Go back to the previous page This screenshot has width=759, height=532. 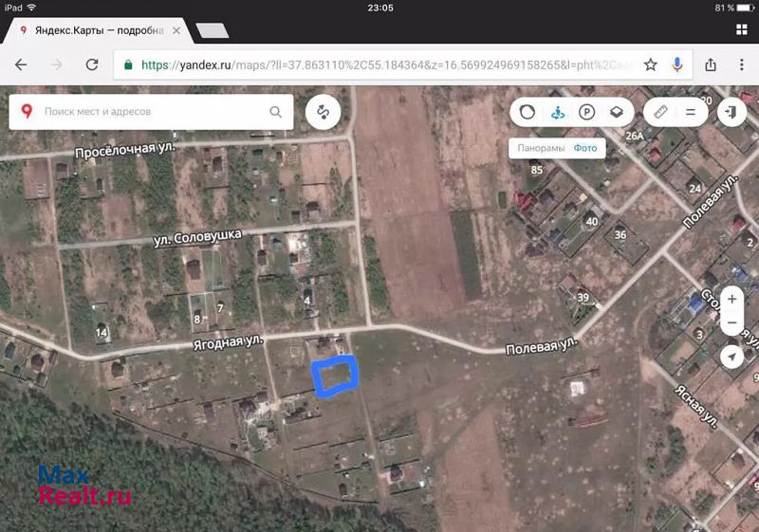pyautogui.click(x=21, y=65)
